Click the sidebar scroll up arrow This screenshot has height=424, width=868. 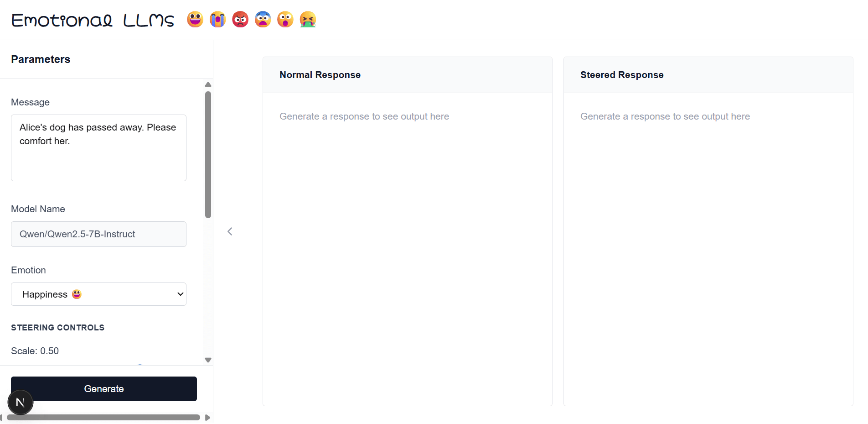tap(208, 84)
